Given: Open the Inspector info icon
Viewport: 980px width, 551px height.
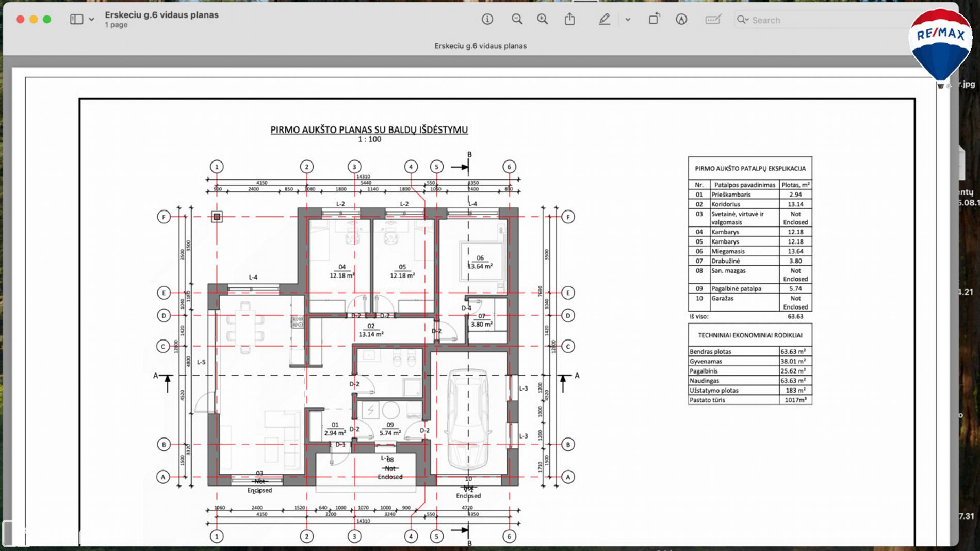Looking at the screenshot, I should pyautogui.click(x=487, y=20).
